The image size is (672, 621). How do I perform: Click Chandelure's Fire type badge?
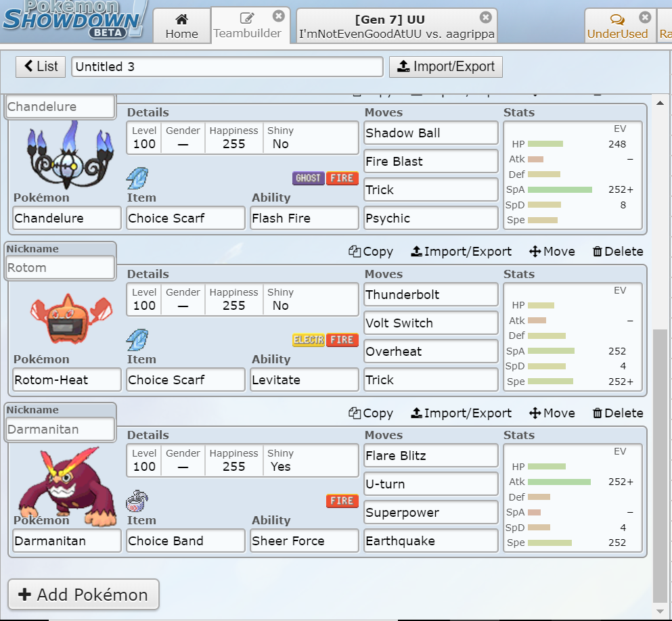[x=342, y=178]
